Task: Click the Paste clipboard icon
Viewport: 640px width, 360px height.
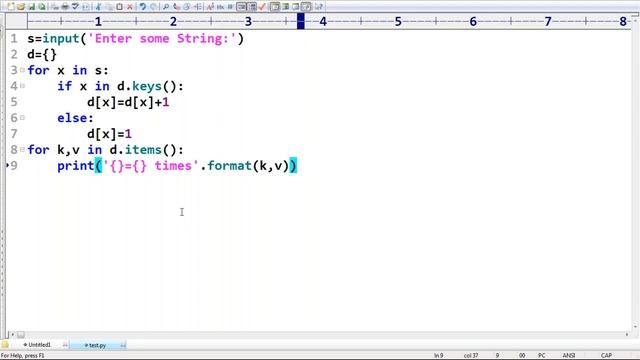Action: [x=119, y=7]
